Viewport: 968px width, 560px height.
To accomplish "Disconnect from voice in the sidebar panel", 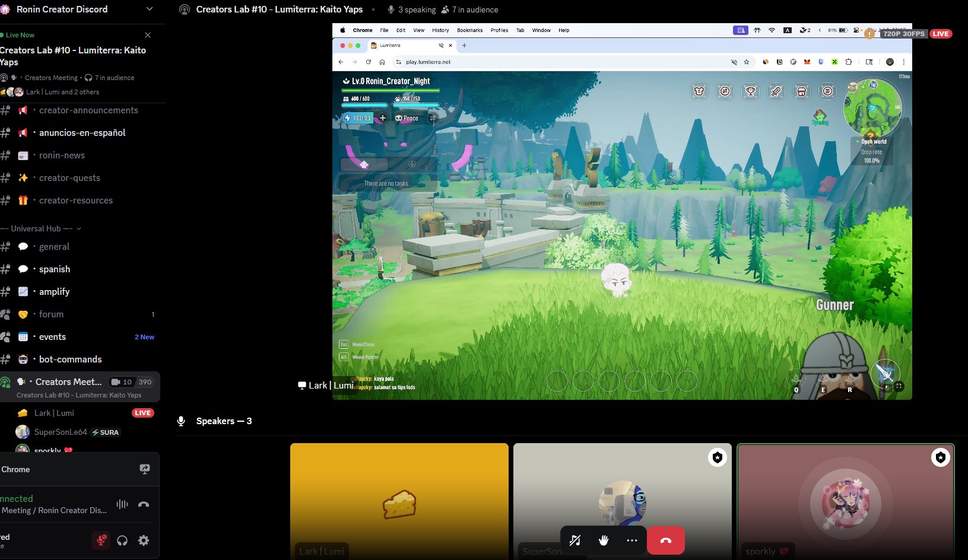I will tap(144, 504).
